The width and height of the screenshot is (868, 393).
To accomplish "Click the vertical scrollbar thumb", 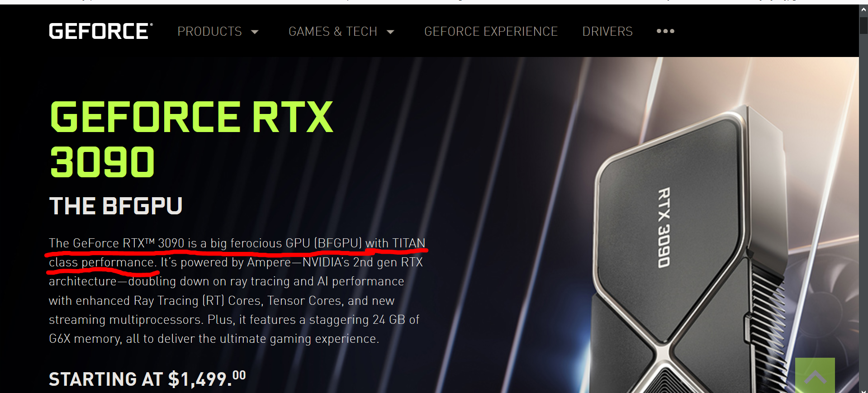I will 863,25.
